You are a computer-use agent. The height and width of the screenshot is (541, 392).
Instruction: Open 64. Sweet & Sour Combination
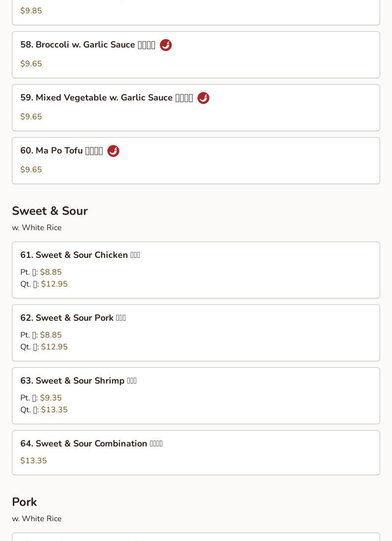(196, 453)
